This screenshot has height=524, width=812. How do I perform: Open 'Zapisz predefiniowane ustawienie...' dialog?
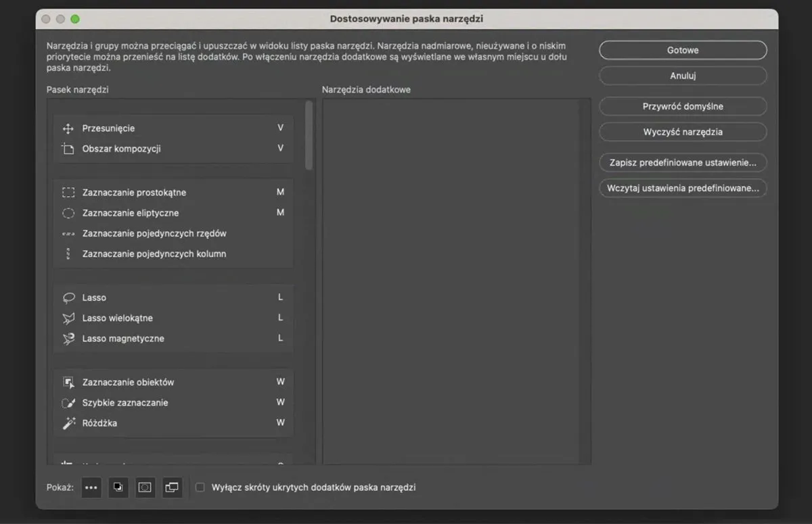682,162
